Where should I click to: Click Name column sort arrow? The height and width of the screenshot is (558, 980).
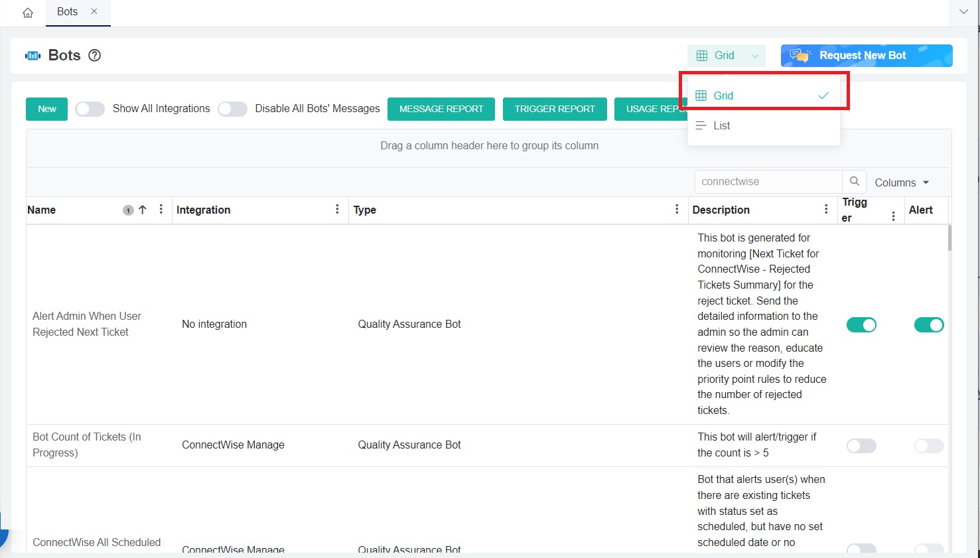(x=143, y=210)
